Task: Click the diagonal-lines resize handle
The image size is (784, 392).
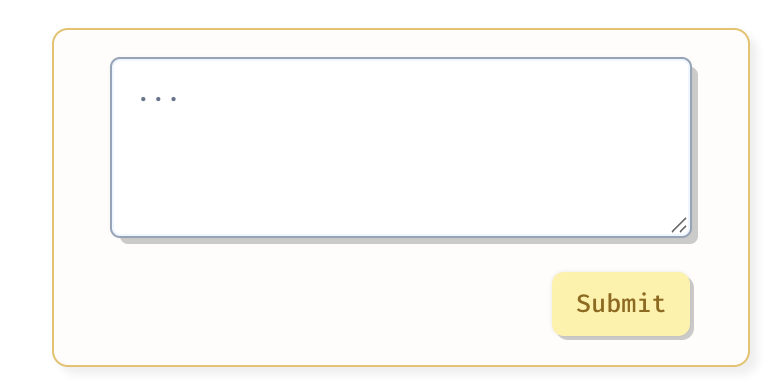Action: (679, 225)
